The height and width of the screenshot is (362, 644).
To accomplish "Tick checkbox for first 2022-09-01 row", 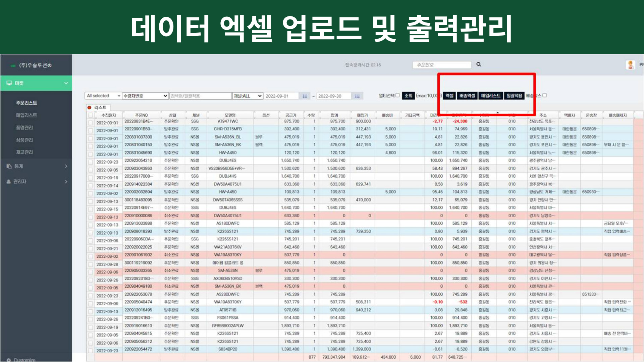I will [90, 123].
